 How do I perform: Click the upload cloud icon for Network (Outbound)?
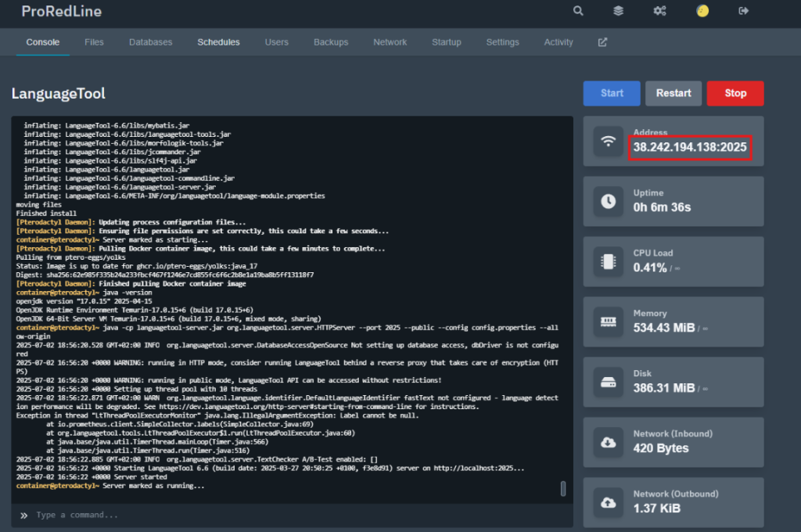tap(608, 503)
